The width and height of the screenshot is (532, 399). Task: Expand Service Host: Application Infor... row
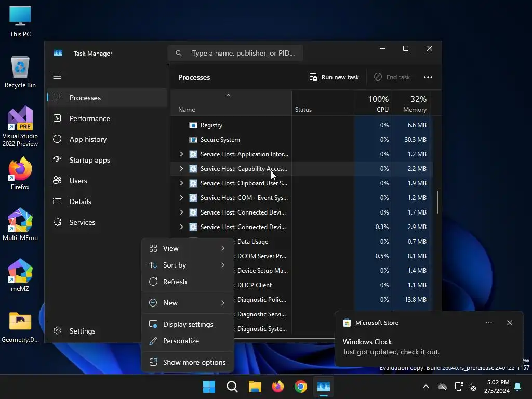[x=181, y=154]
